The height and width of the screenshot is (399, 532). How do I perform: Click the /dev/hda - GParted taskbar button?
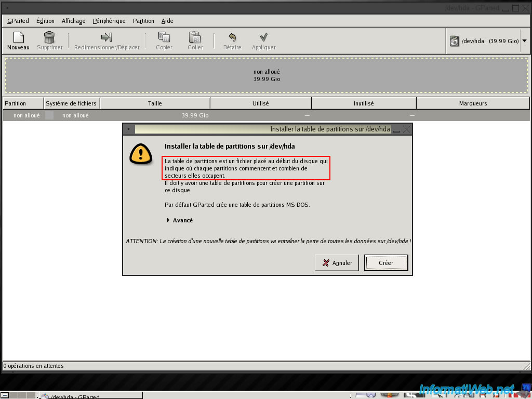point(90,395)
